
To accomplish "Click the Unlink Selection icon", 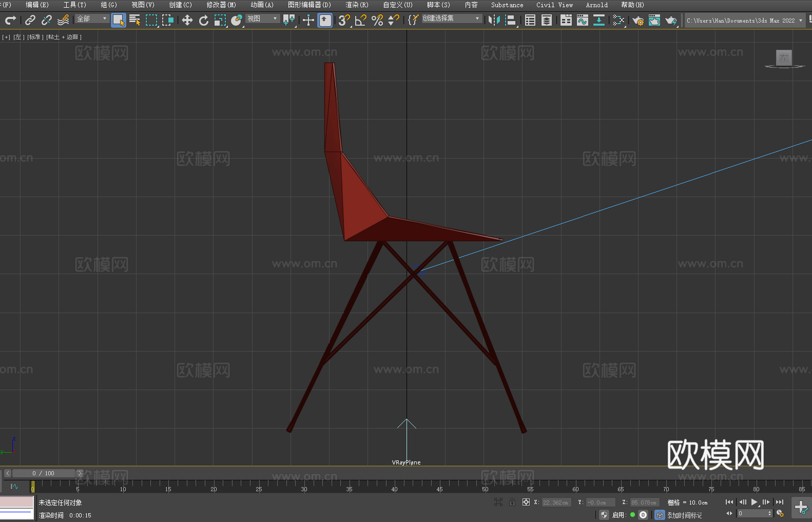I will [x=47, y=20].
